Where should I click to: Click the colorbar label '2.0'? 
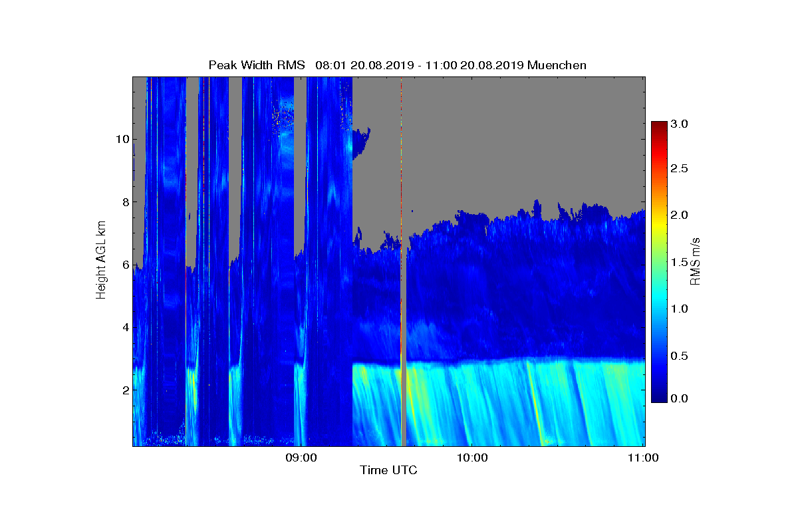[x=679, y=215]
